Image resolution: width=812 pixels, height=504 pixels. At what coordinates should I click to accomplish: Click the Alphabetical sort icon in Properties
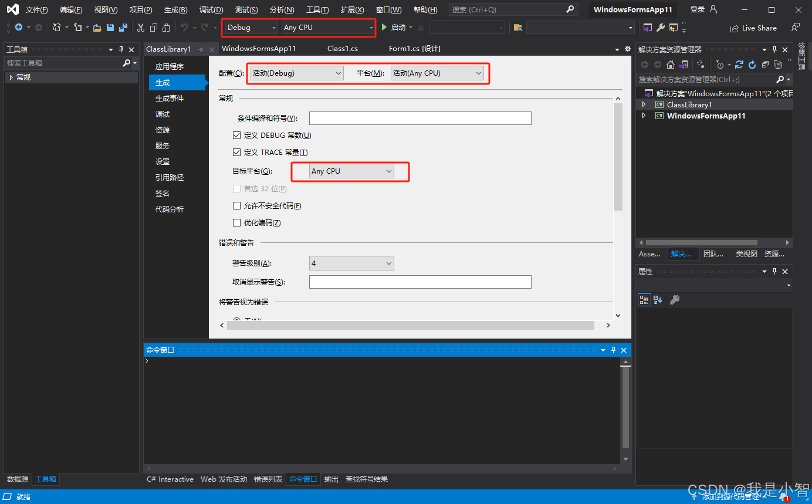tap(658, 300)
